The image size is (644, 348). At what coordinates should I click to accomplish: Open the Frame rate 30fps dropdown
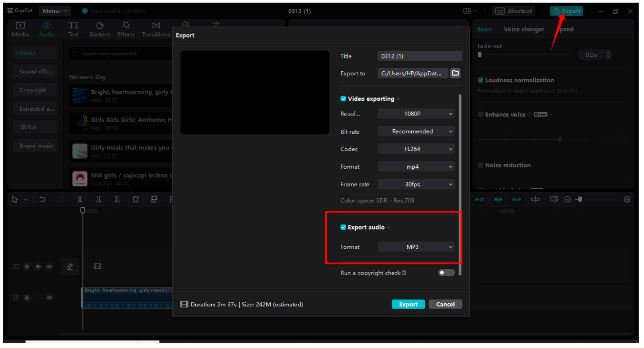coord(416,185)
